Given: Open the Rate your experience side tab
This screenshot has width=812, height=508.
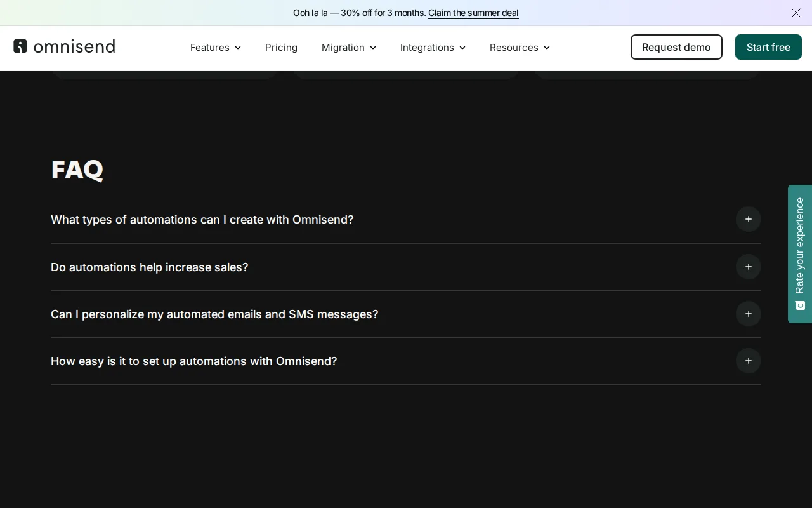Looking at the screenshot, I should click(x=800, y=254).
